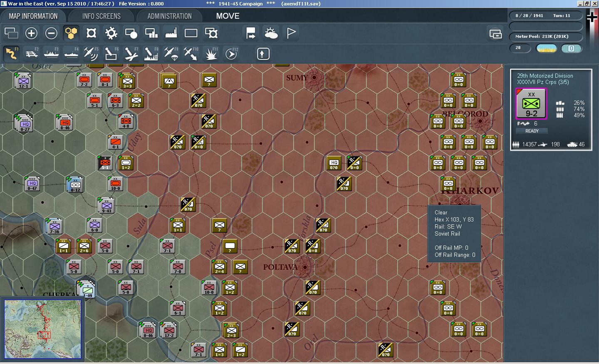The width and height of the screenshot is (599, 364).
Task: Toggle the factory display icon
Action: (171, 33)
